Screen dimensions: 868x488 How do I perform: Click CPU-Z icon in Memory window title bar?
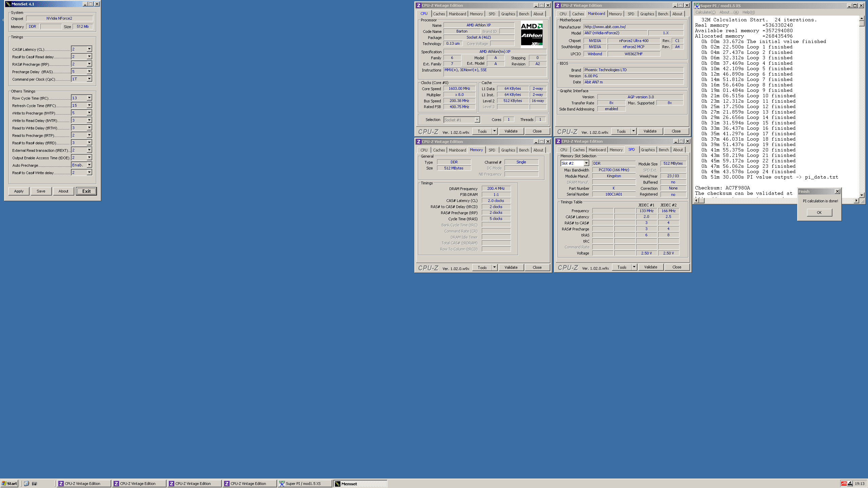point(419,142)
